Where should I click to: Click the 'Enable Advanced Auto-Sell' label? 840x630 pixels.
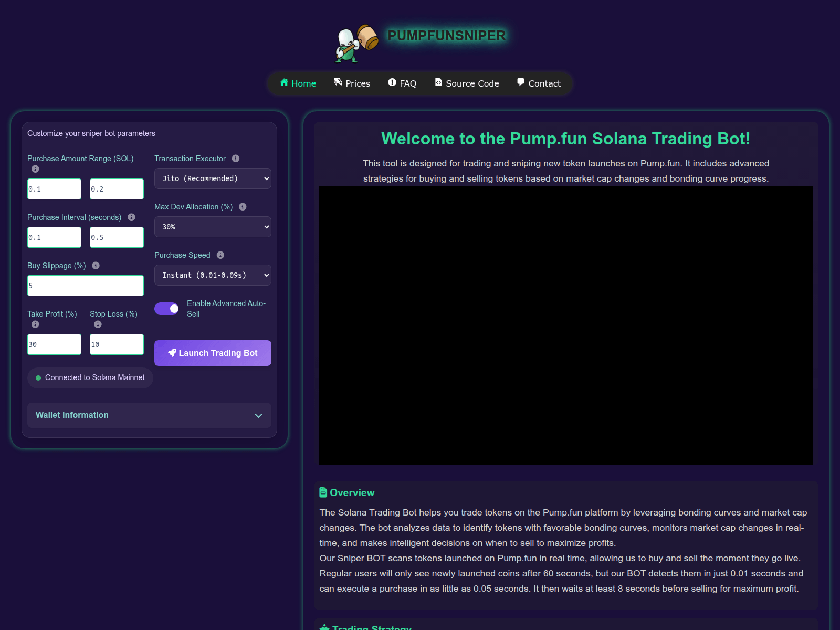pyautogui.click(x=226, y=309)
